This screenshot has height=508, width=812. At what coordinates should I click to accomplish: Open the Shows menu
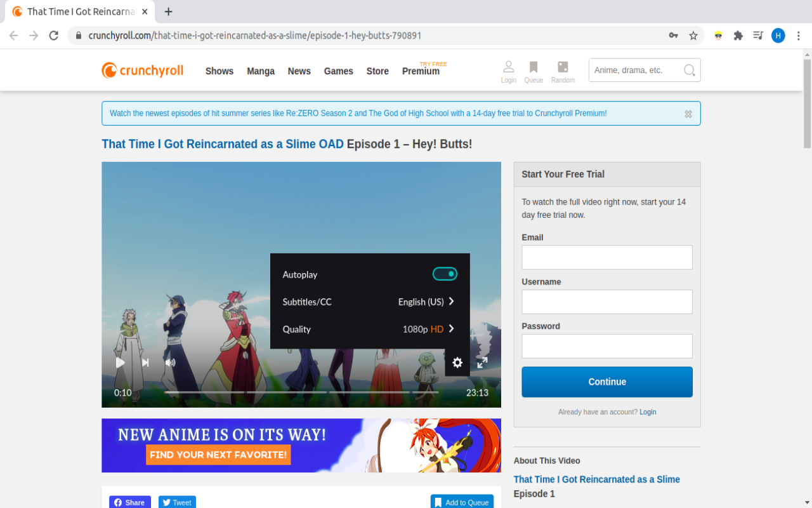(219, 71)
